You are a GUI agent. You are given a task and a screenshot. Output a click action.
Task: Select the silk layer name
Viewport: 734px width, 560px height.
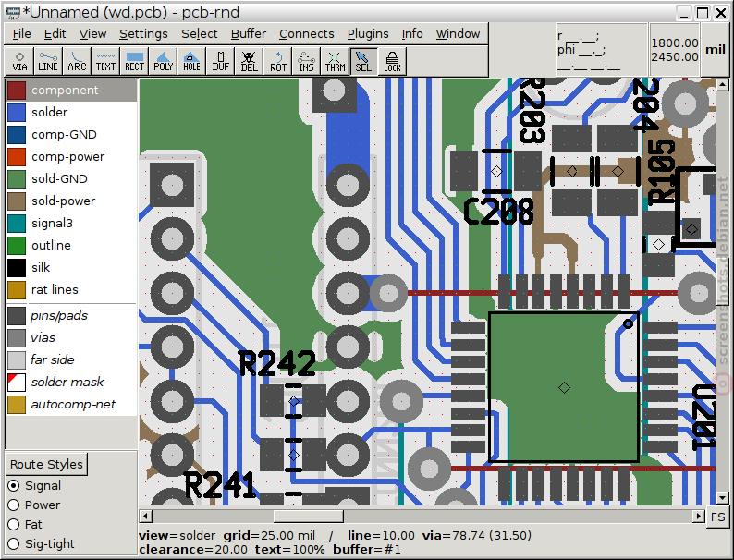click(41, 268)
